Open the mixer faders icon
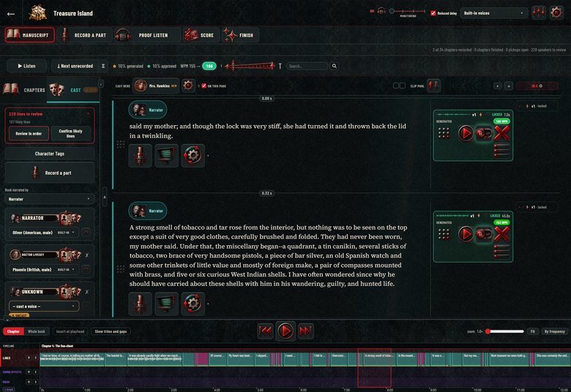This screenshot has width=571, height=392. tap(539, 13)
